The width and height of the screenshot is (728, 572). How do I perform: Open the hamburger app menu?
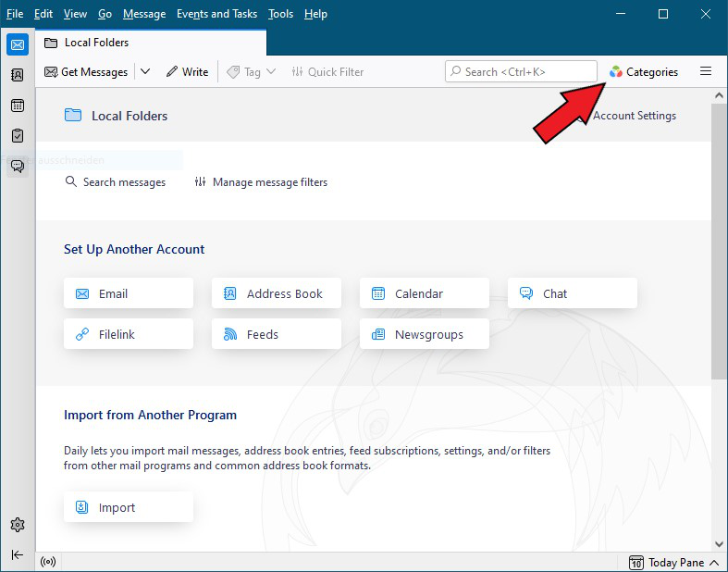point(705,71)
